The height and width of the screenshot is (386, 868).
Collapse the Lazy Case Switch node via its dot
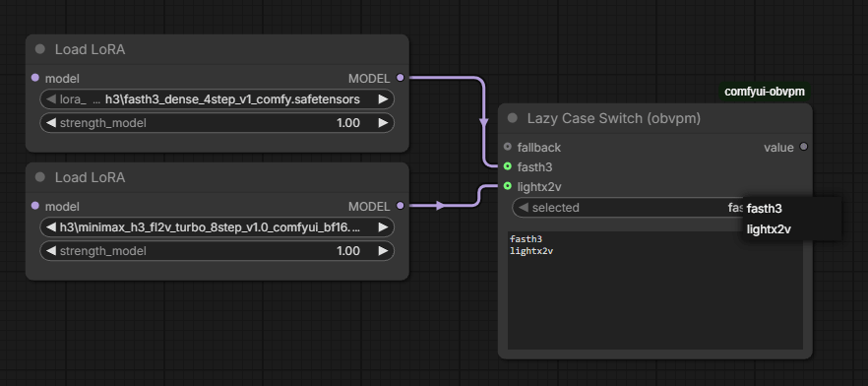tap(512, 118)
